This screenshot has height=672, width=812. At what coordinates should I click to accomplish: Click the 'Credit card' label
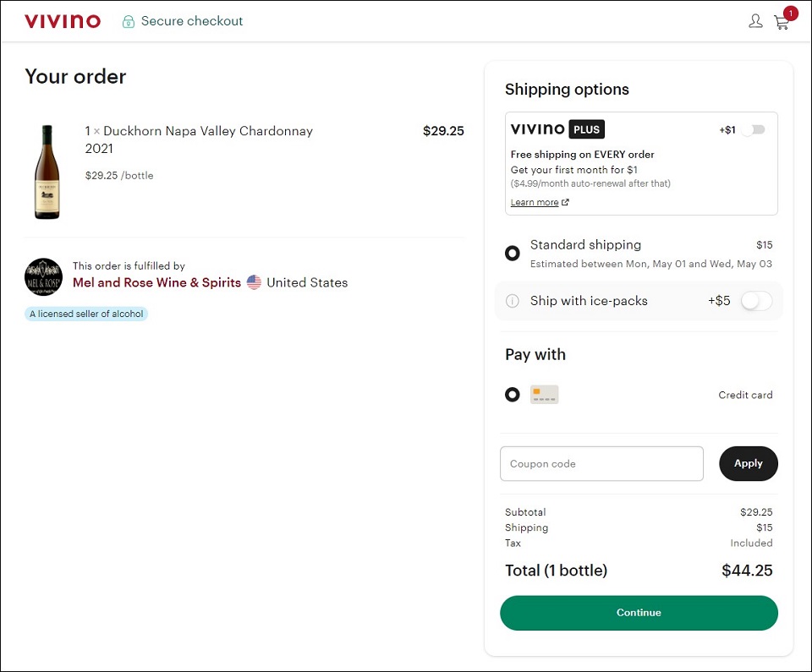click(x=745, y=395)
